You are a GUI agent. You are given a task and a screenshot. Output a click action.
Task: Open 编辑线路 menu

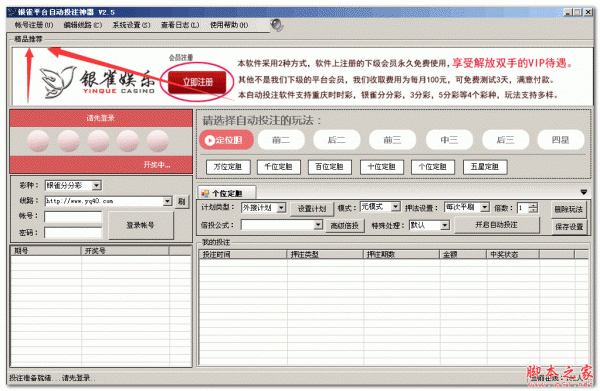click(83, 25)
